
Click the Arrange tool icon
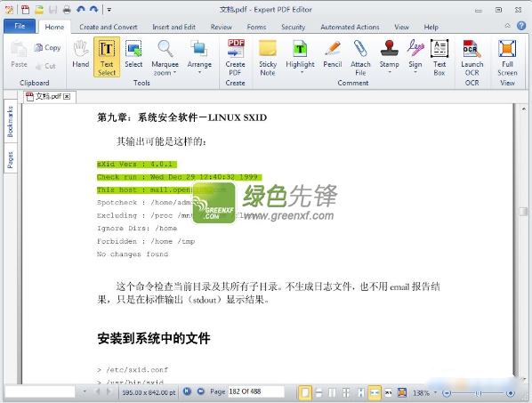click(199, 48)
